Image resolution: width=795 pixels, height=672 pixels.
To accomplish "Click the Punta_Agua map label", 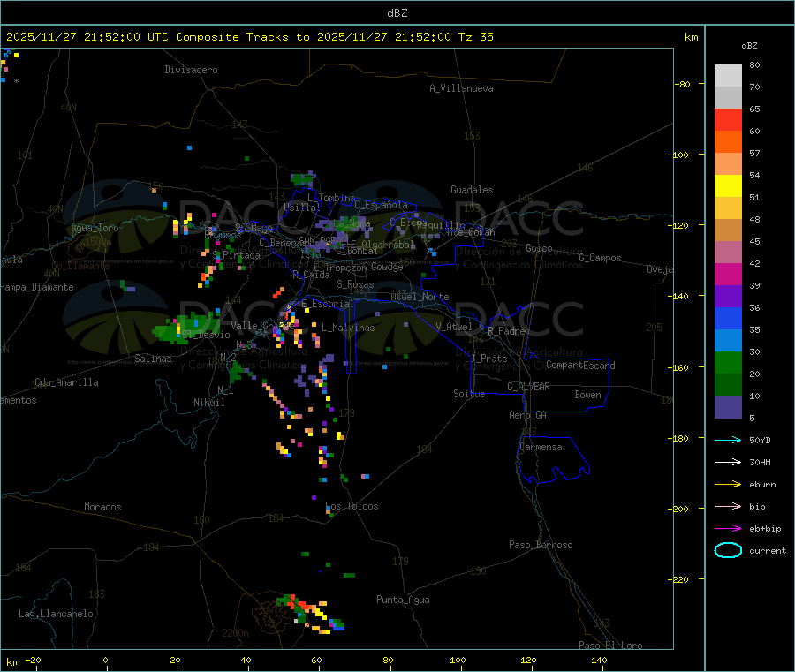I will pos(403,600).
